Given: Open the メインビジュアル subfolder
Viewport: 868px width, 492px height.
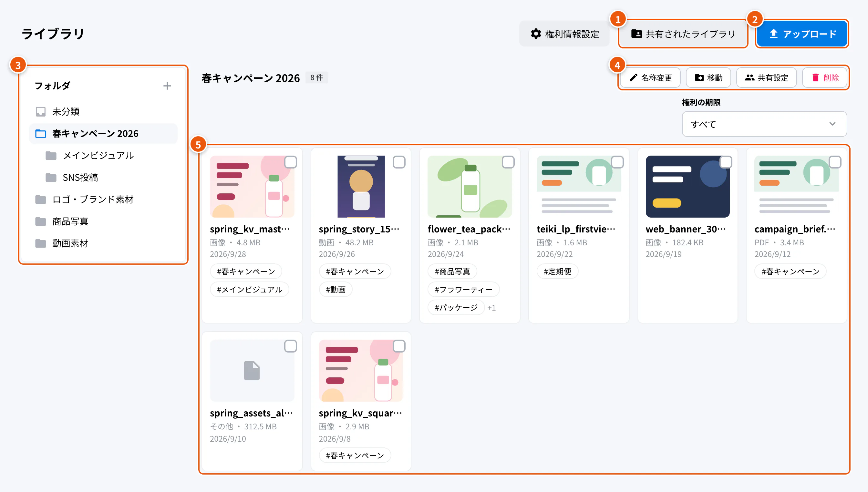Looking at the screenshot, I should tap(103, 155).
